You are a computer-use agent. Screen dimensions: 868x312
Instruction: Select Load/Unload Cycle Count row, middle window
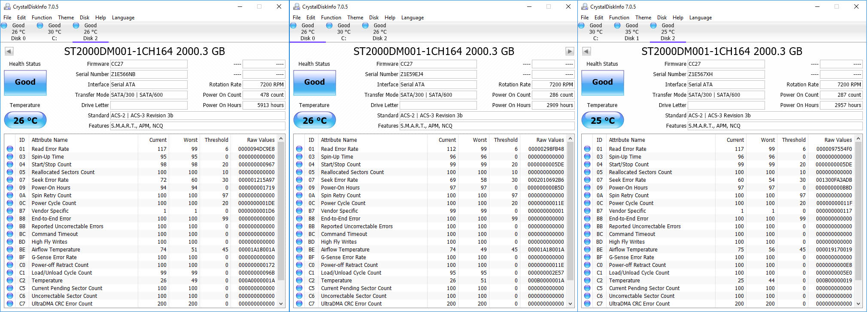[x=430, y=272]
